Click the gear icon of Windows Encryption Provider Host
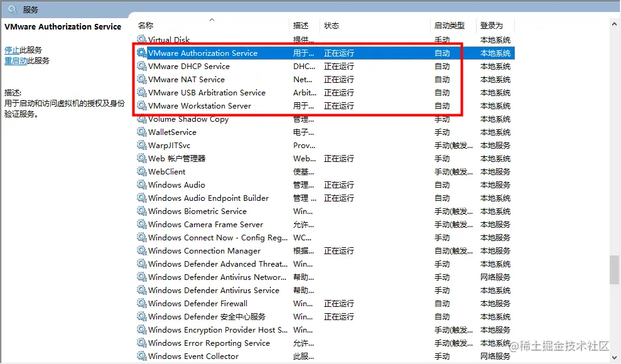Image resolution: width=621 pixels, height=364 pixels. pyautogui.click(x=142, y=329)
